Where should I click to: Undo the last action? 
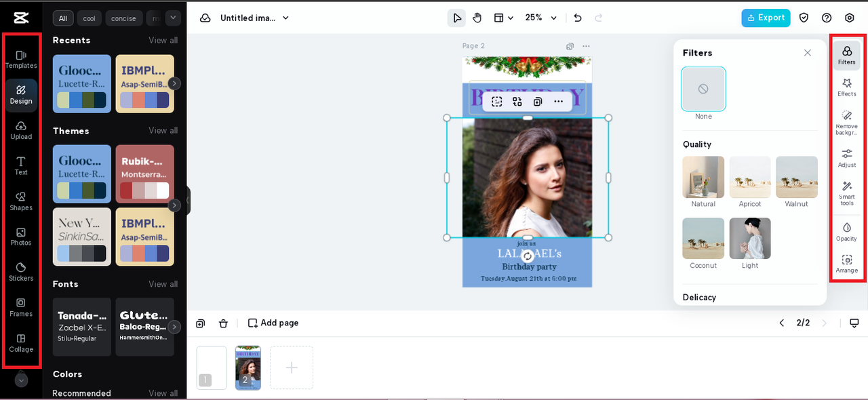click(578, 18)
